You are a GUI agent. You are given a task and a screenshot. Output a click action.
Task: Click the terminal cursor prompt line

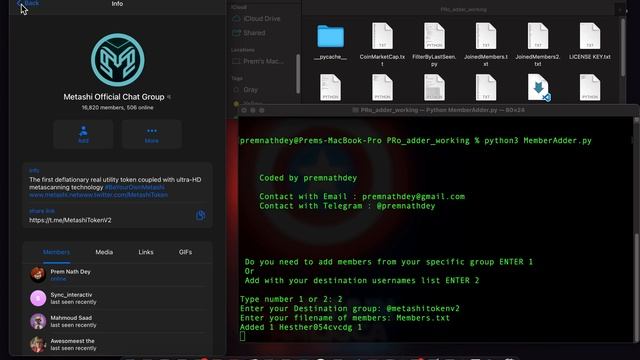243,336
